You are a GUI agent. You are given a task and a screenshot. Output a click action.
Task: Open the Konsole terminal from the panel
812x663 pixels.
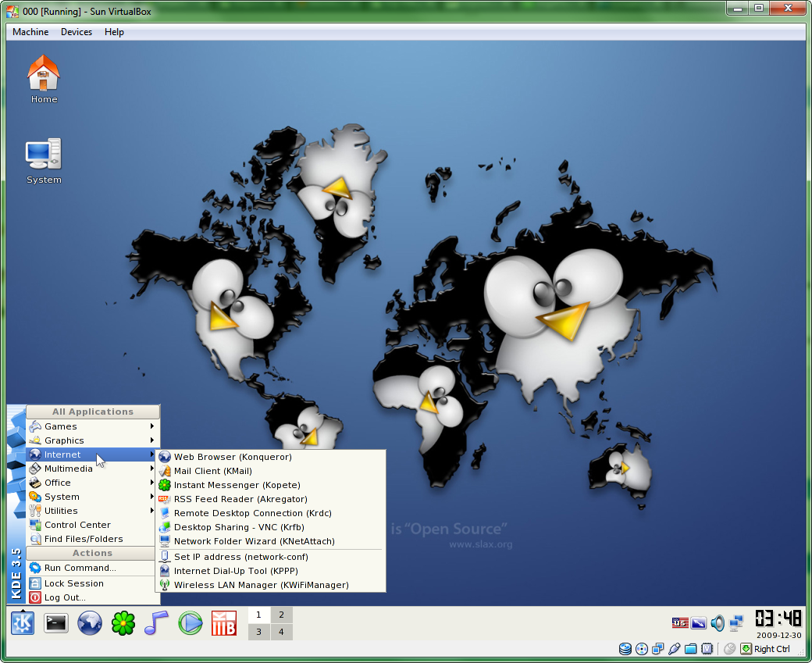coord(55,623)
